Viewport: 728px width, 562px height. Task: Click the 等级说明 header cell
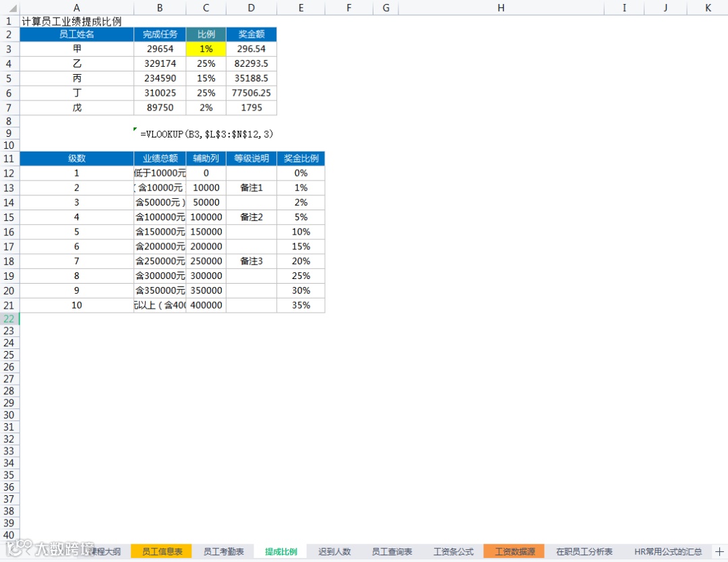click(251, 159)
